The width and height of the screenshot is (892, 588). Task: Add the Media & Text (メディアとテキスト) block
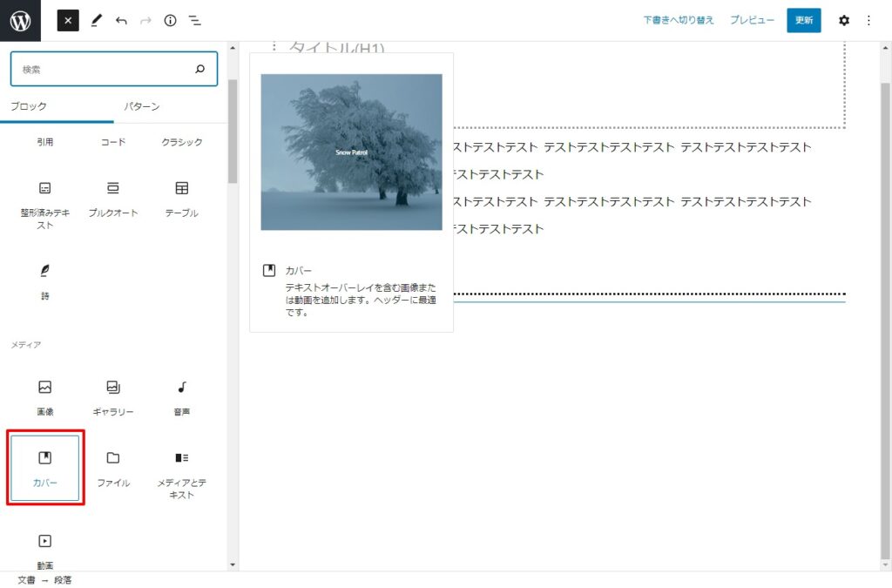pos(181,473)
